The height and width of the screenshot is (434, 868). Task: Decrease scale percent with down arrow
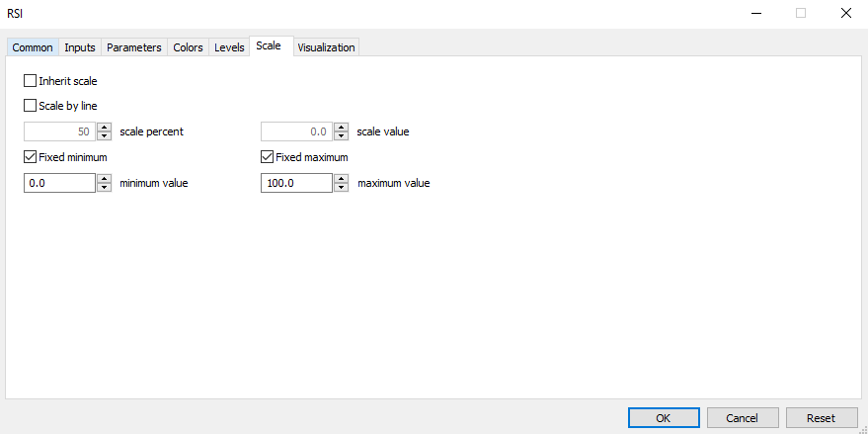104,136
